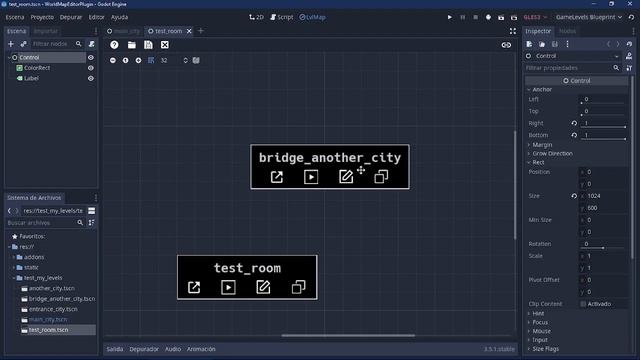Play the current scene icon

coord(501,17)
